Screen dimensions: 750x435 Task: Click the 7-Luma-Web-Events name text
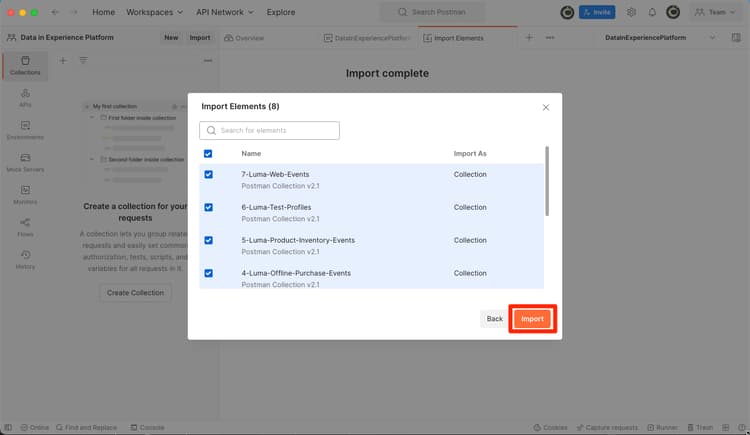(275, 174)
